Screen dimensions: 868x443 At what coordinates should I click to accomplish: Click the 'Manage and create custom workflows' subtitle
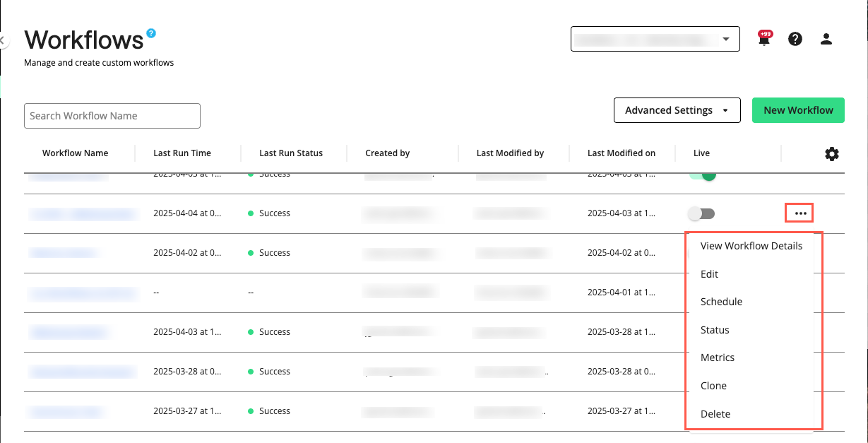point(99,63)
